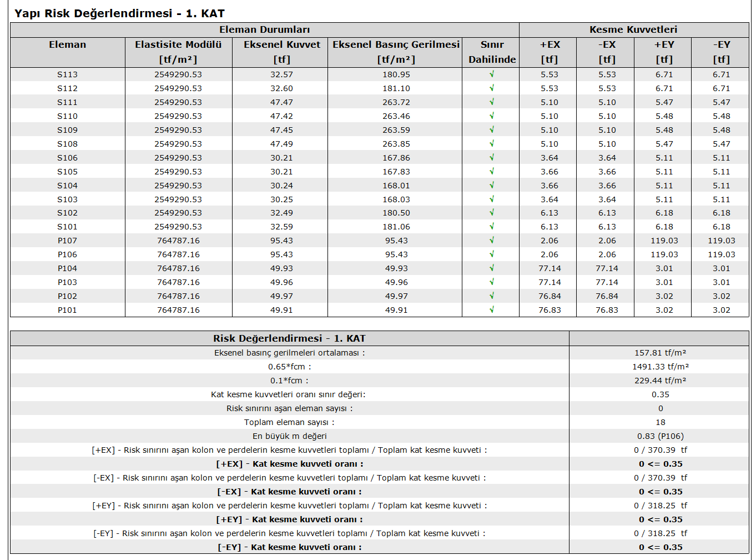Click the Elastisite Modülü column header

(x=178, y=52)
